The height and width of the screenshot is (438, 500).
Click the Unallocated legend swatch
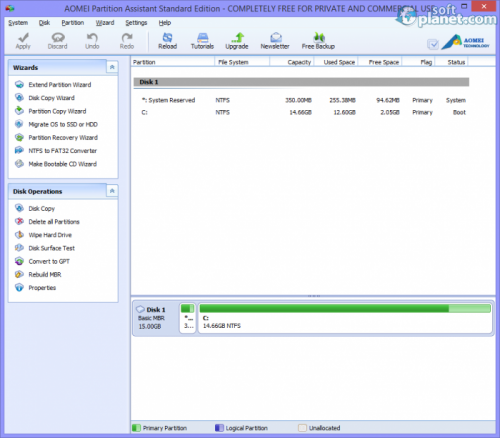click(302, 428)
